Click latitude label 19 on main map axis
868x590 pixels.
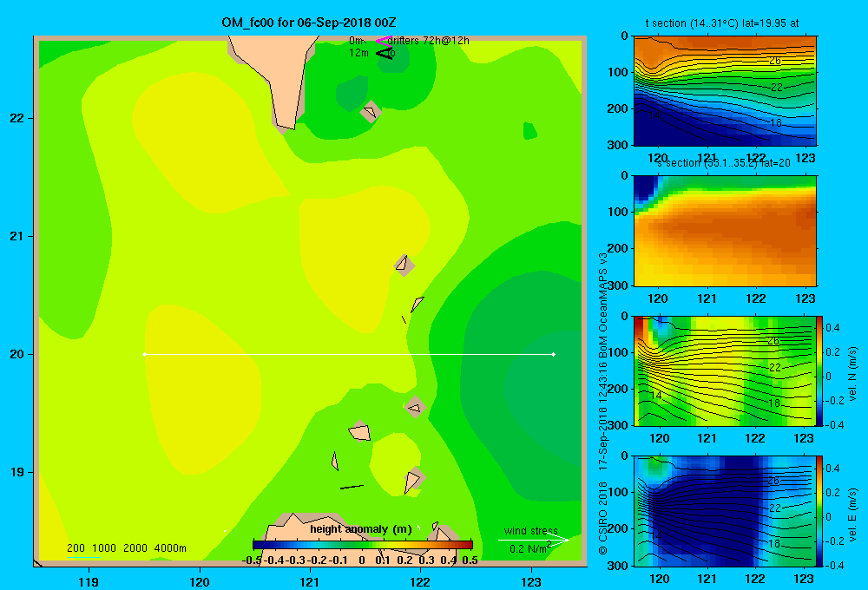(x=17, y=472)
